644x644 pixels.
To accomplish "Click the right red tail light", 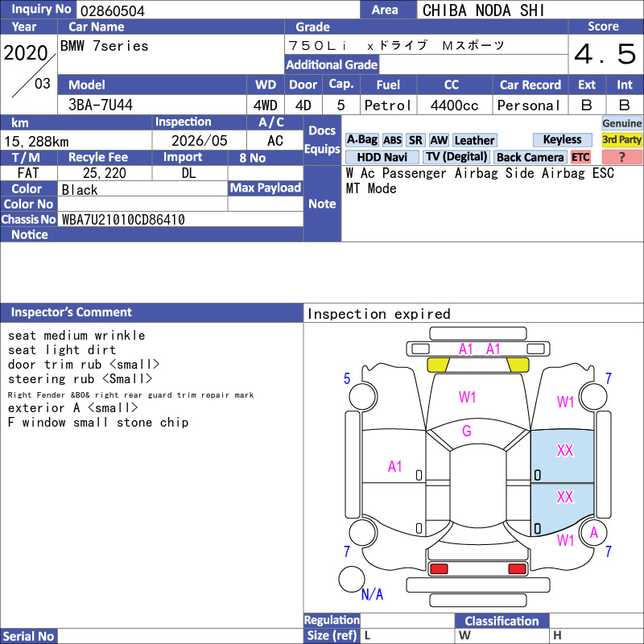I will pos(517,569).
